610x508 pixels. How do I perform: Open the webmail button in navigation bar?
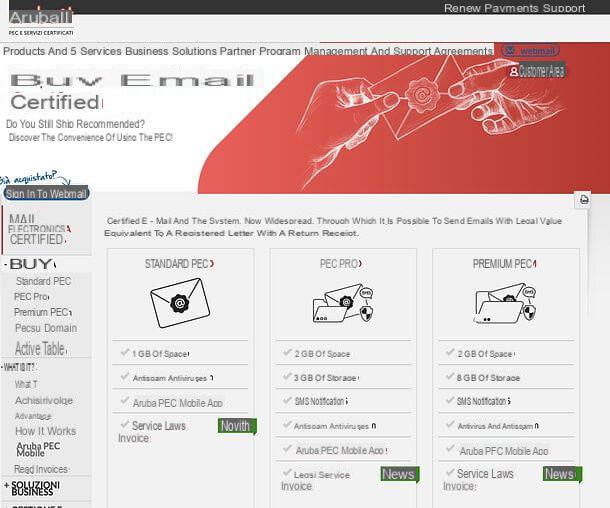(x=530, y=51)
